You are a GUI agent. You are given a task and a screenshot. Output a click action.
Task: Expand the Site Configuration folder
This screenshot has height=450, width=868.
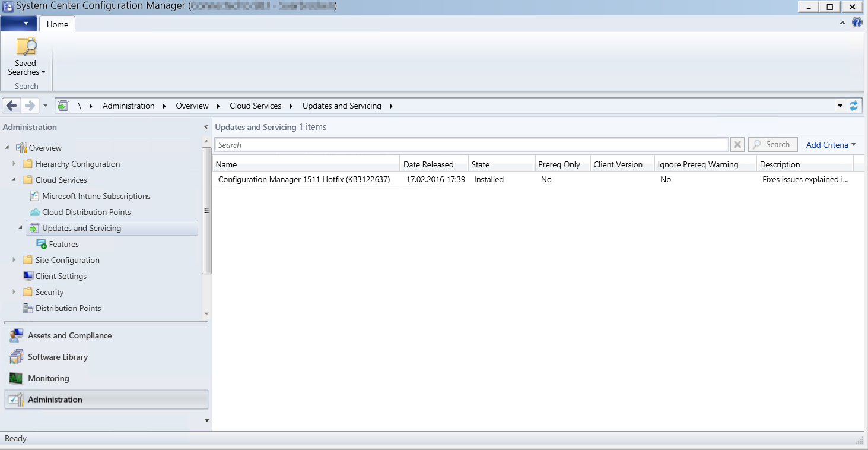(x=14, y=260)
